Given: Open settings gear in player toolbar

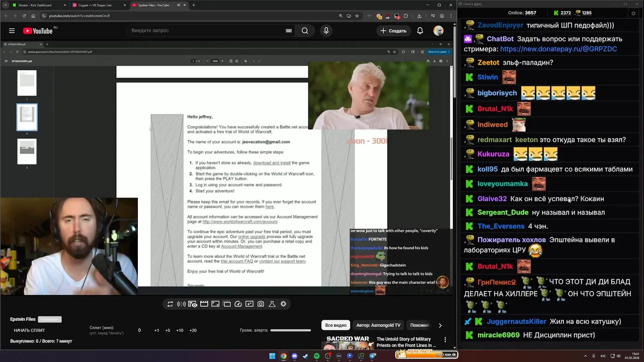Looking at the screenshot, I should point(283,304).
